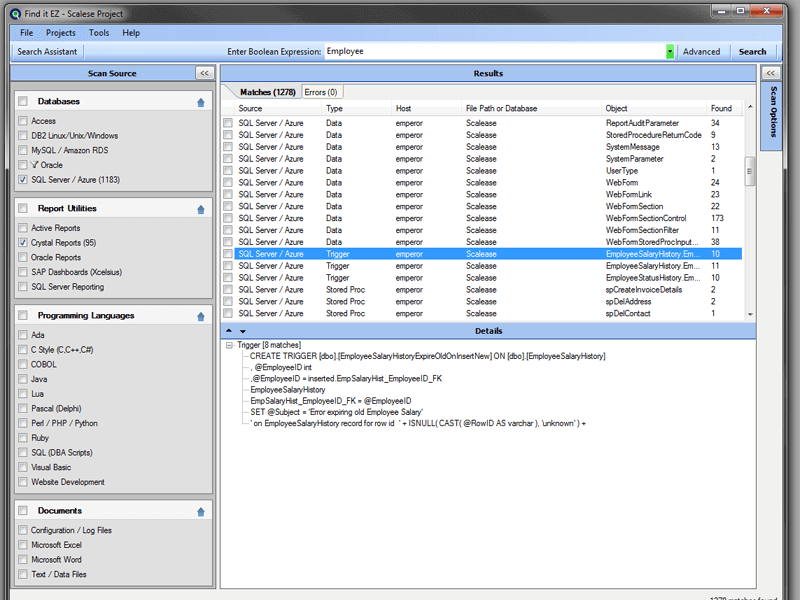The height and width of the screenshot is (600, 800).
Task: Check the SQL (DBA Scripts) checkbox
Action: [x=23, y=453]
